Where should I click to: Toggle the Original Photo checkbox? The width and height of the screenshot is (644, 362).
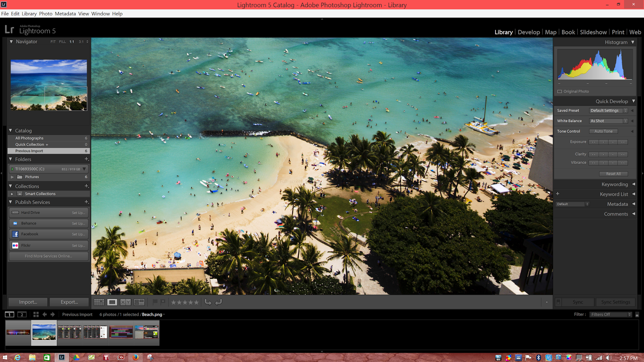pyautogui.click(x=559, y=91)
